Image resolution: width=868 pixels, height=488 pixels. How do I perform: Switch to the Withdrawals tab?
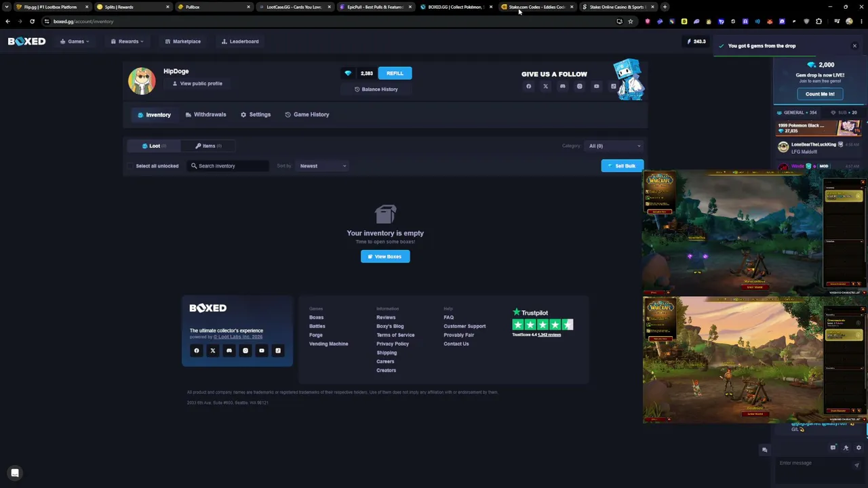[205, 115]
